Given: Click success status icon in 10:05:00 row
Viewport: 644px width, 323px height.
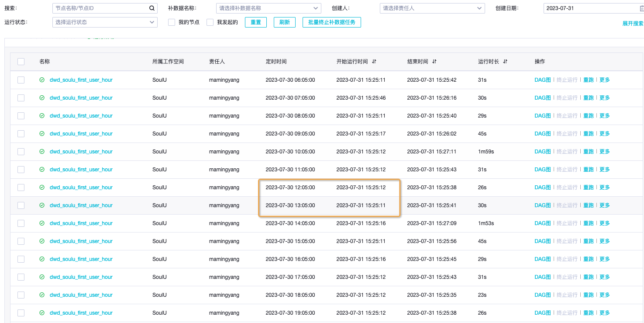Looking at the screenshot, I should 42,152.
